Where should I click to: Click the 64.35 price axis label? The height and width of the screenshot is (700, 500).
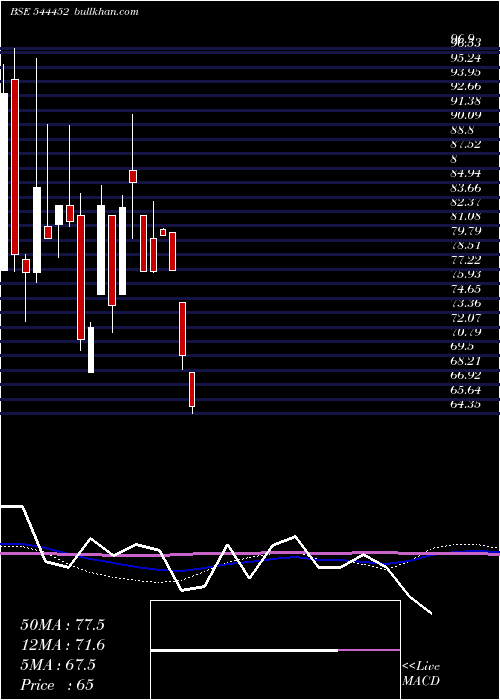point(466,404)
